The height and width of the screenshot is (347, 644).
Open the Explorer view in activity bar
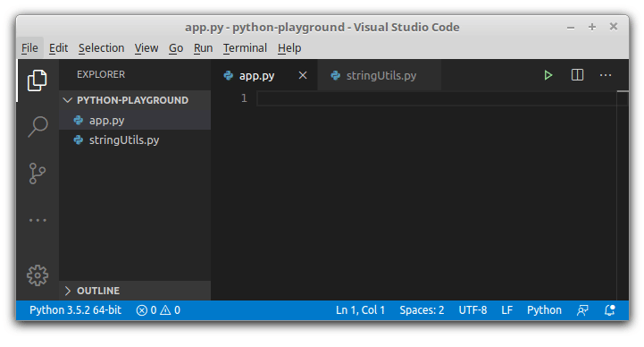pos(38,80)
